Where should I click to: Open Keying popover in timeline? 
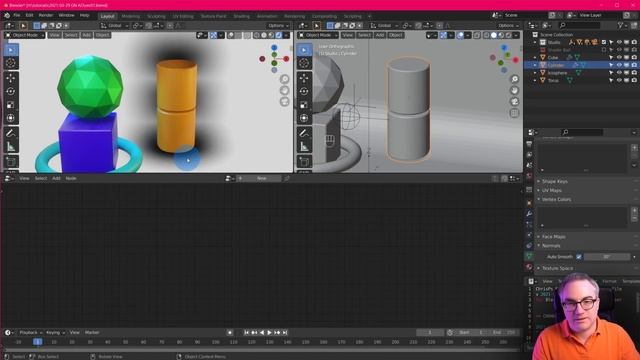[x=55, y=333]
